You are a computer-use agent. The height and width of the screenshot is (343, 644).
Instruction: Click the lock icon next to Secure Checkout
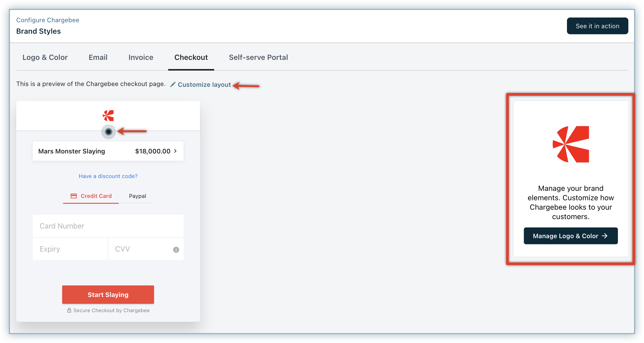point(69,310)
